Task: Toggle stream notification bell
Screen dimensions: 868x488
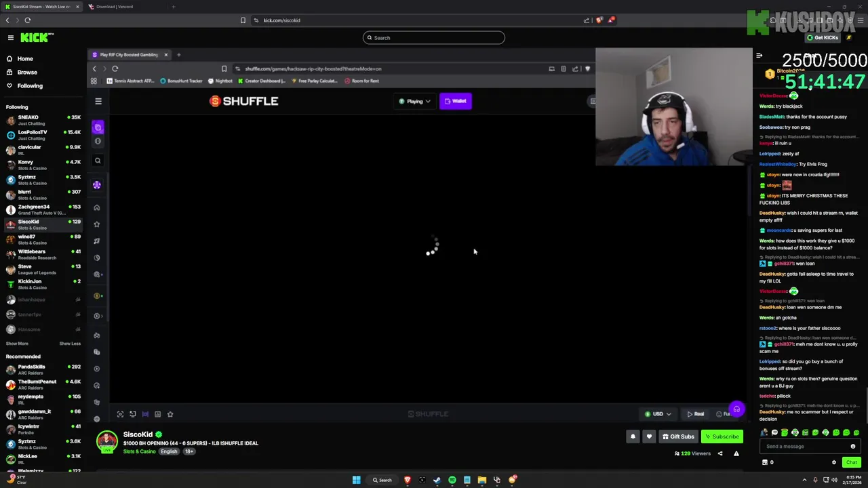Action: coord(633,436)
